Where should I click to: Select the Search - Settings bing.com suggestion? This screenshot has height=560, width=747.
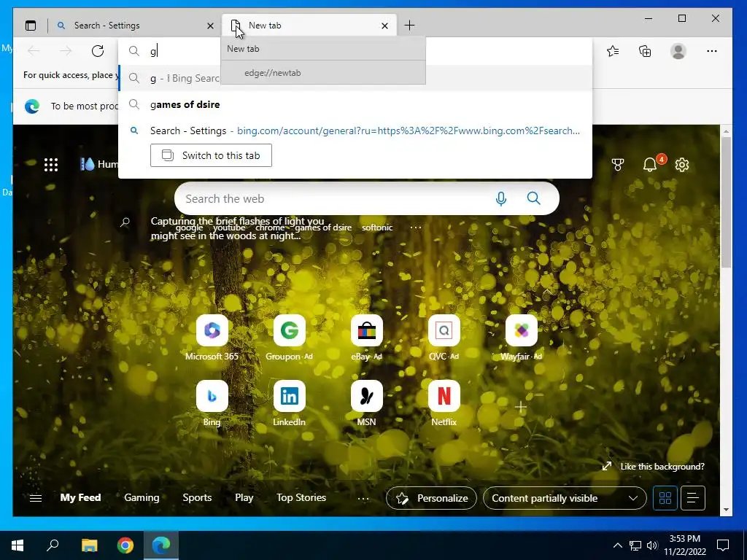[355, 131]
